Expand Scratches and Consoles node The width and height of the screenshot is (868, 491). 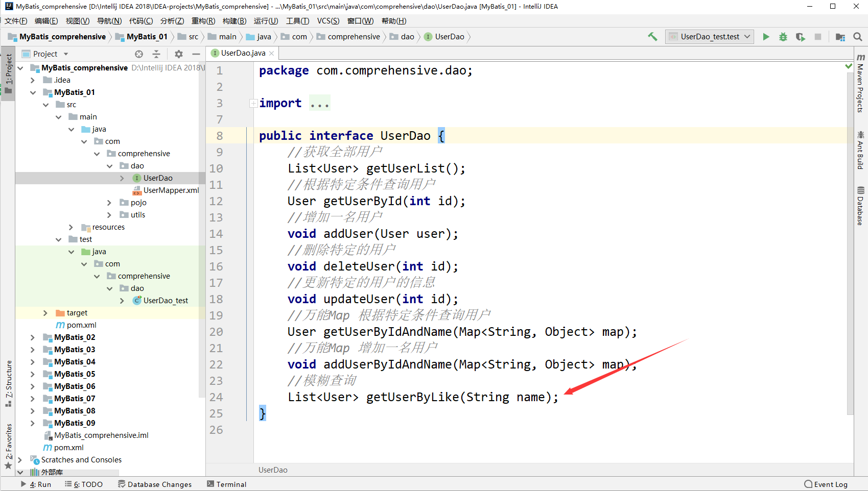click(20, 460)
